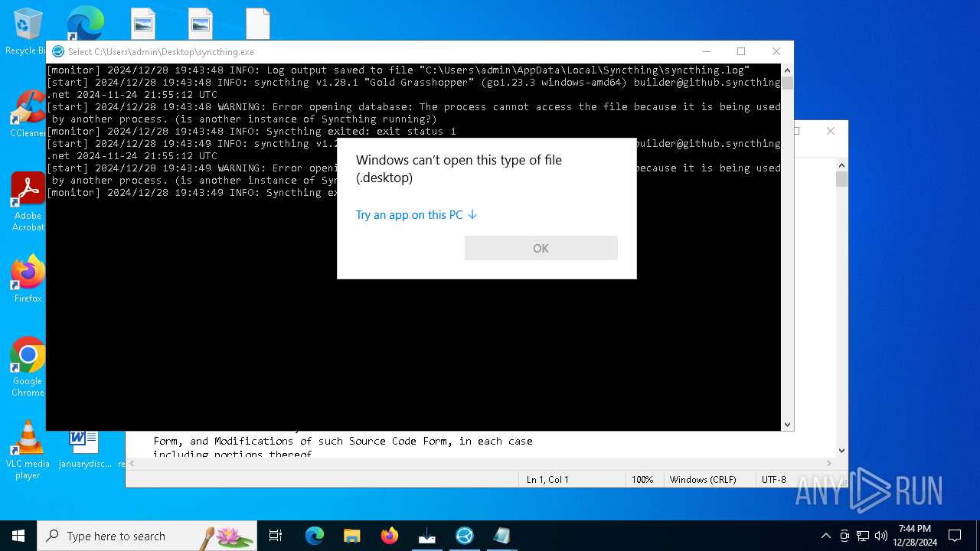Switch to the Notepad taskbar icon

point(502,536)
